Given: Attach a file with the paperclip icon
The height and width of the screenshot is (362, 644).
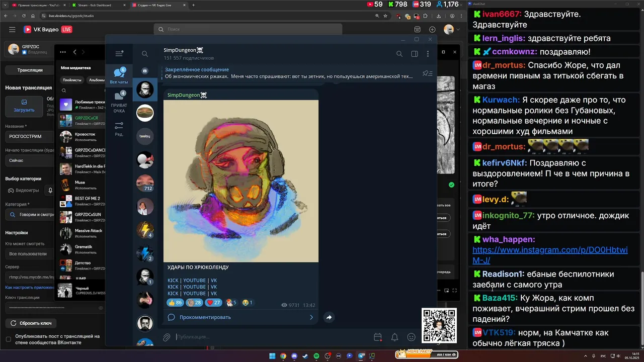Looking at the screenshot, I should [167, 337].
